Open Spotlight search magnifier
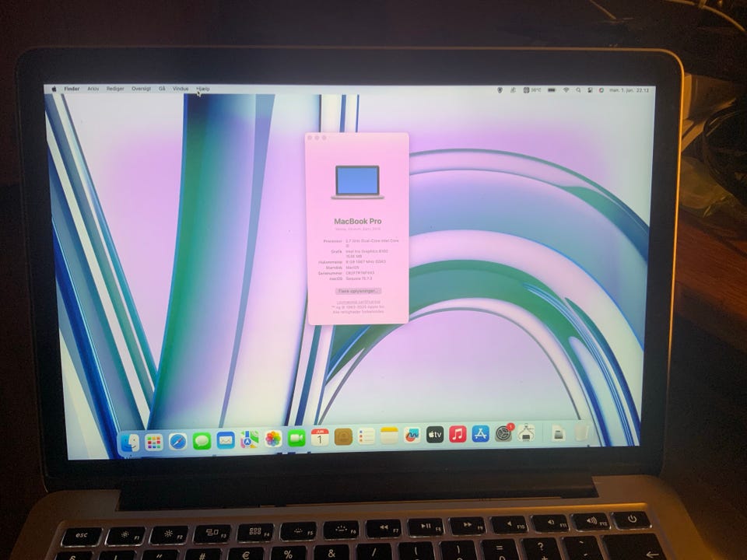Viewport: 747px width, 560px height. (578, 89)
